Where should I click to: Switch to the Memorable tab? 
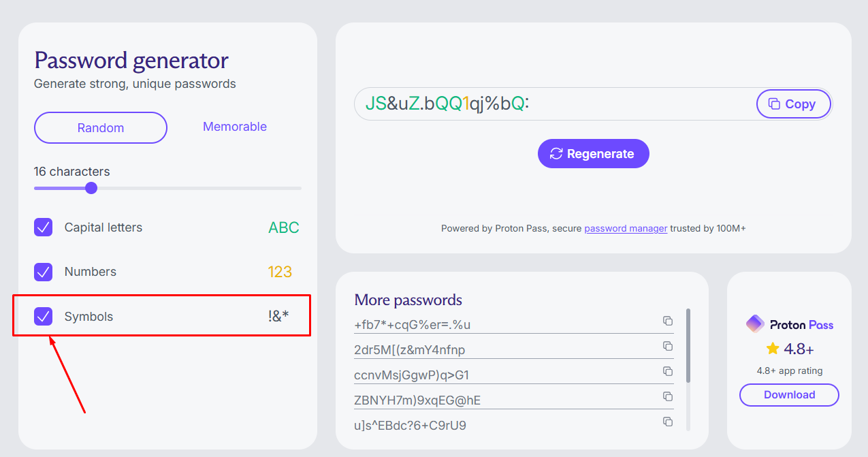coord(235,127)
